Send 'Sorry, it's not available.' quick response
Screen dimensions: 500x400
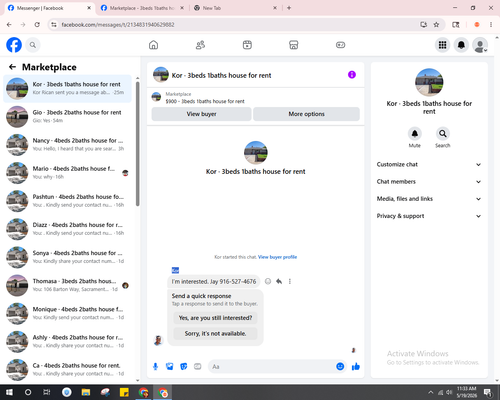pos(215,333)
